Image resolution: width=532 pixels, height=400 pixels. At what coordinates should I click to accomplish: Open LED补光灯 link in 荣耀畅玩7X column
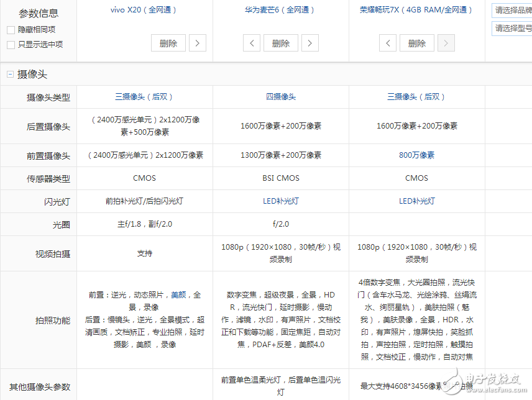[x=416, y=201]
